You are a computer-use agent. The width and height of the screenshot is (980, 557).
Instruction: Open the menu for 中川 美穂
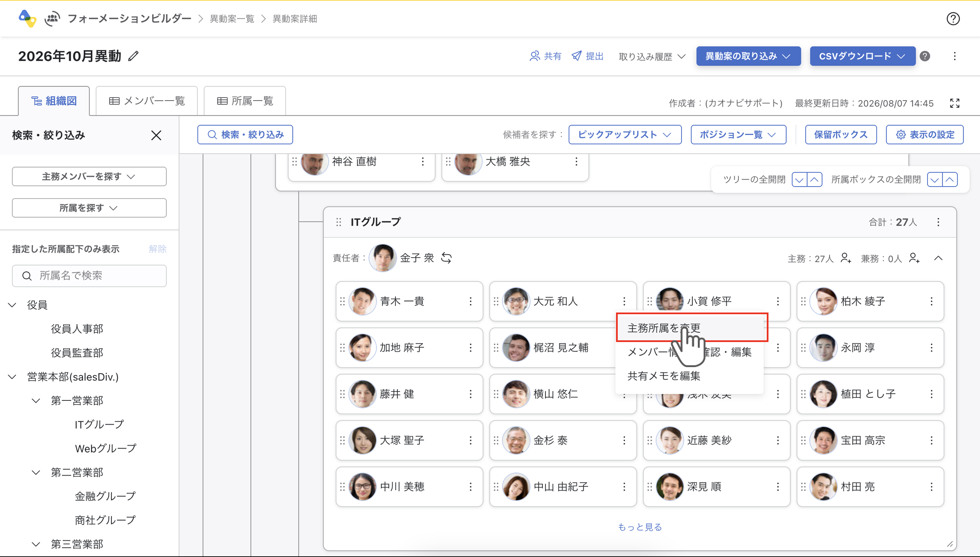tap(470, 487)
